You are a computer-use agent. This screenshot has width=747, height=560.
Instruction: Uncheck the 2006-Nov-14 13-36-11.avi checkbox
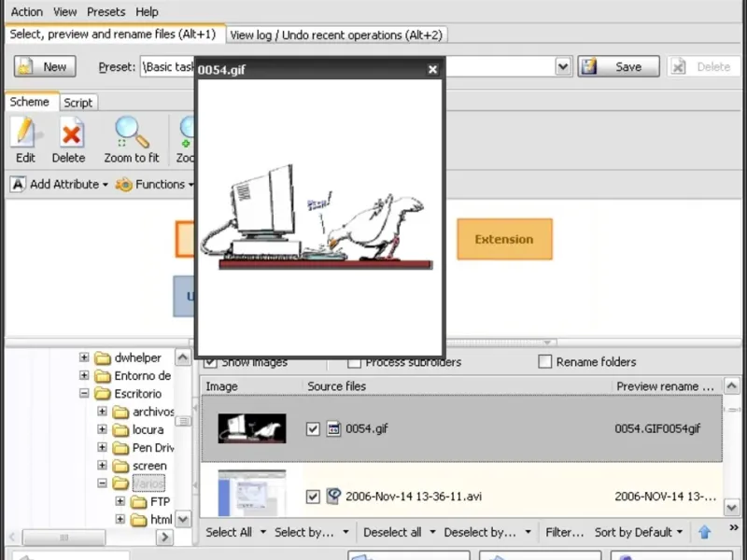click(313, 497)
